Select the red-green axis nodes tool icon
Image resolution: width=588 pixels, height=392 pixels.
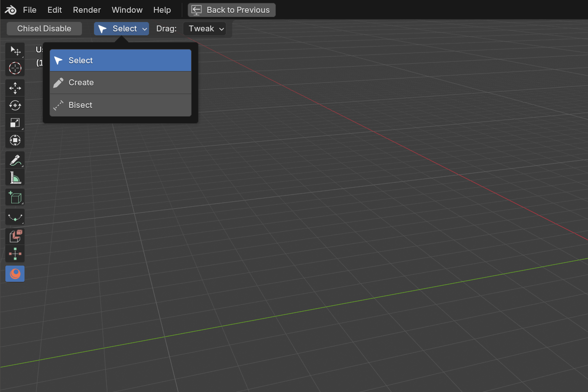click(15, 253)
